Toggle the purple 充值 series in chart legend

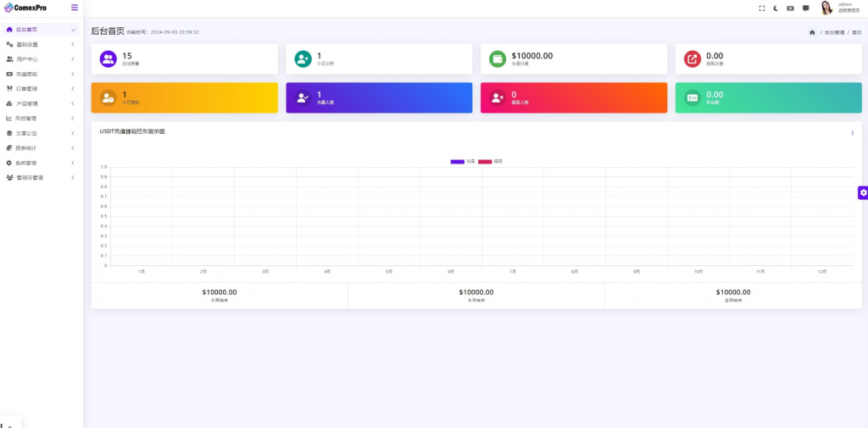pos(463,161)
